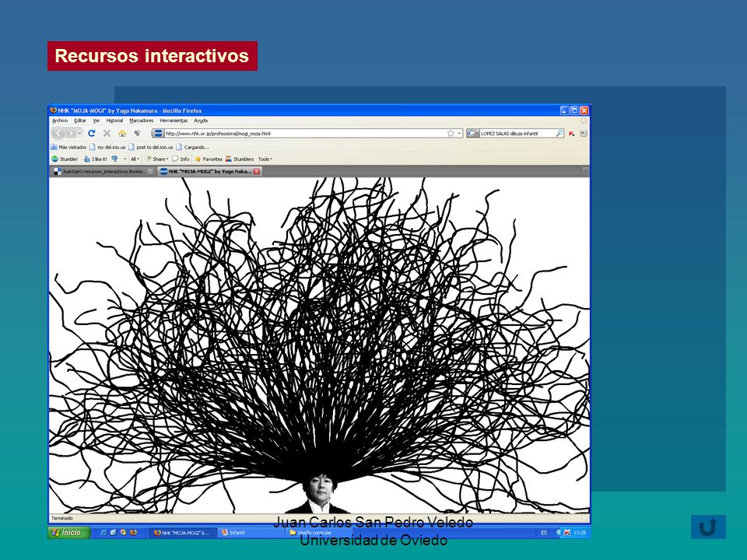Screen dimensions: 747x560
Task: Go to the home page via house icon
Action: pyautogui.click(x=122, y=133)
